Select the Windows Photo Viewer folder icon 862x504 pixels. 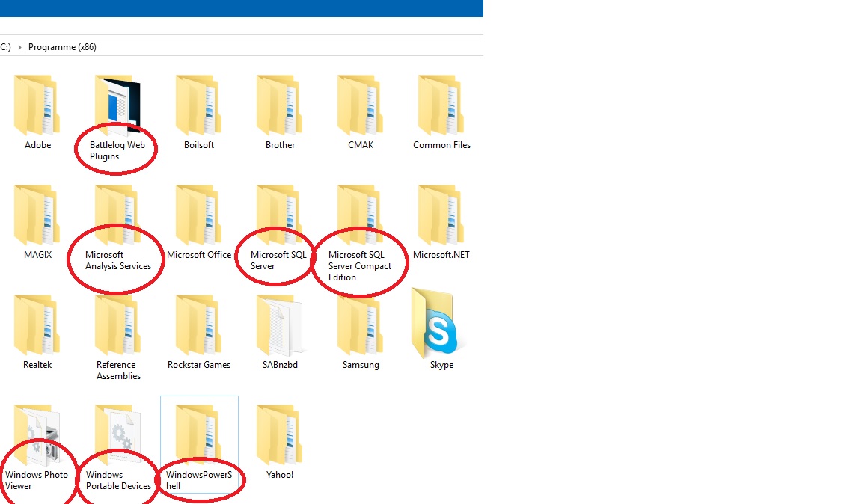point(37,434)
